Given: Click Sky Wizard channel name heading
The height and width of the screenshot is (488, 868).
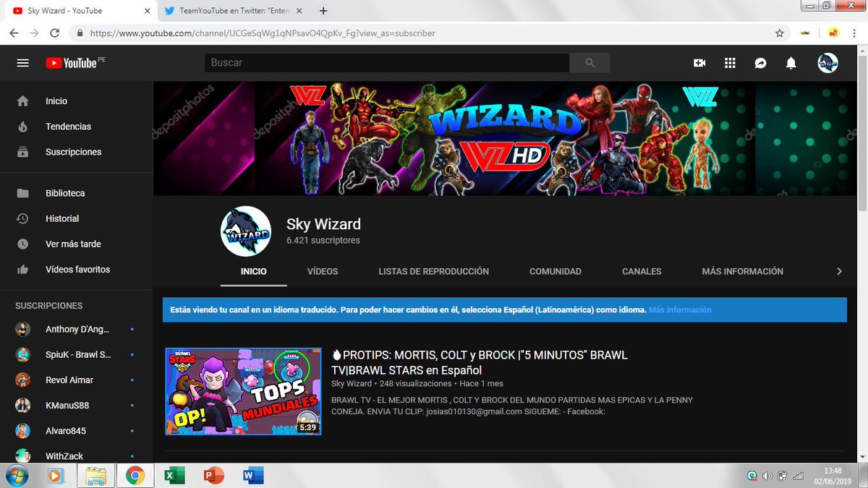Looking at the screenshot, I should click(x=323, y=224).
